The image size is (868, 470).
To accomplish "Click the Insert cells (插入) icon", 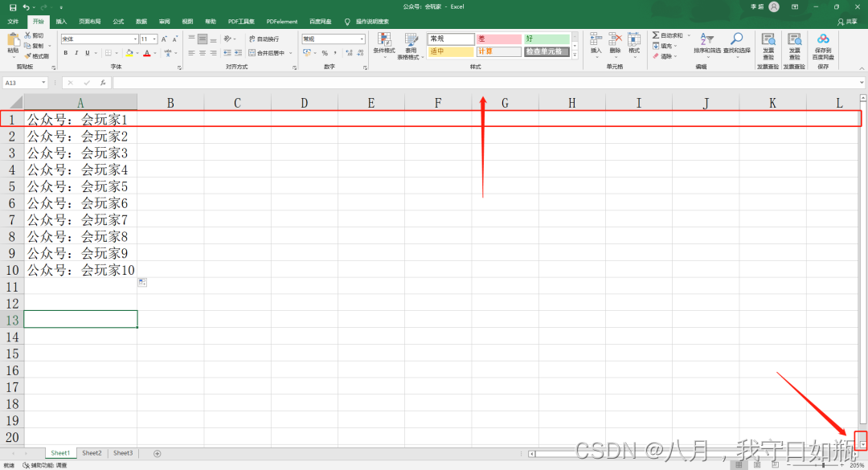I will point(596,39).
